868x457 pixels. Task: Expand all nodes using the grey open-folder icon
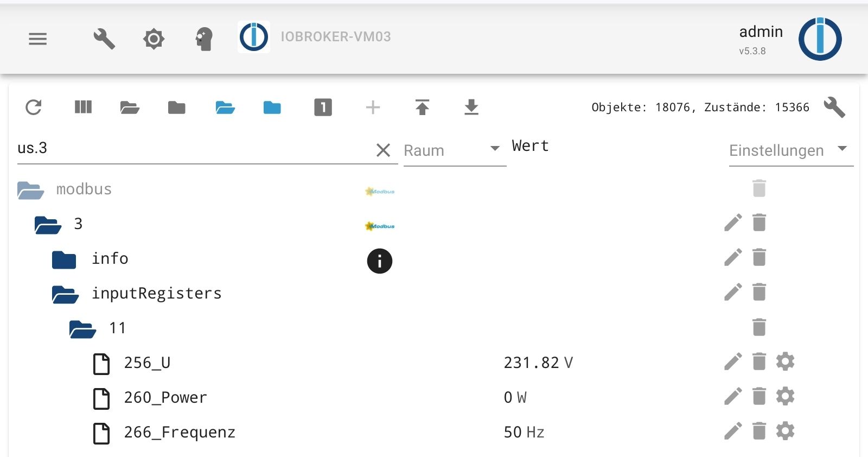(x=130, y=107)
